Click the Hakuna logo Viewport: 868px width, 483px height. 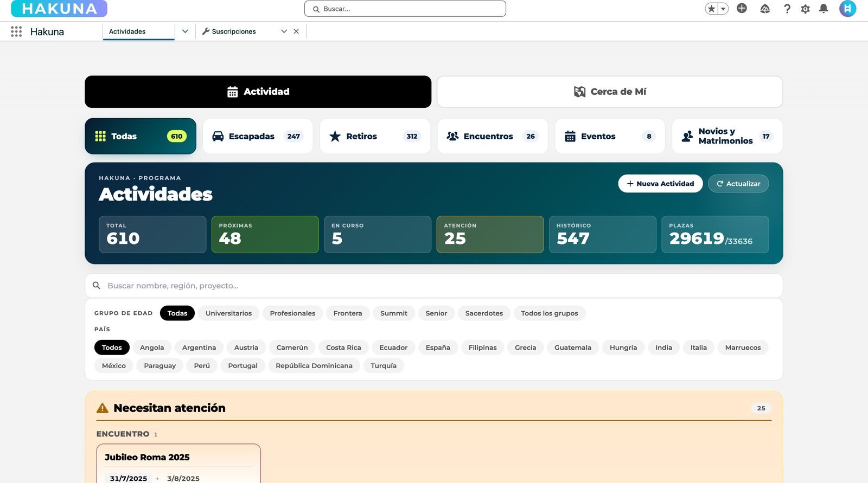coord(59,9)
